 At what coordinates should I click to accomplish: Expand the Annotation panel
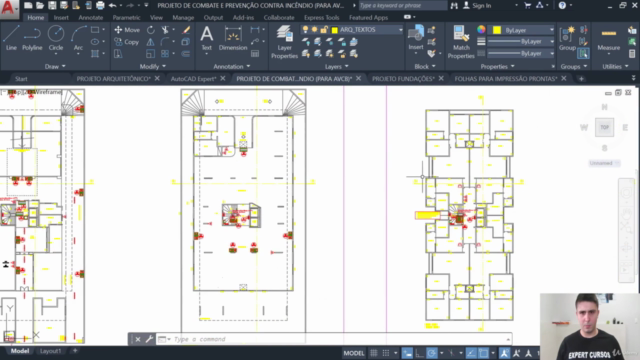(231, 67)
